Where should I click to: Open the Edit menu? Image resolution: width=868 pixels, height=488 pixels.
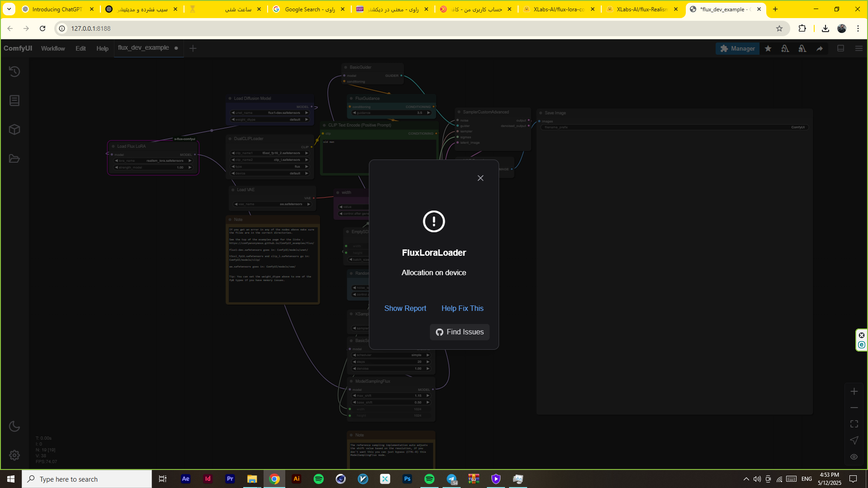click(x=80, y=48)
